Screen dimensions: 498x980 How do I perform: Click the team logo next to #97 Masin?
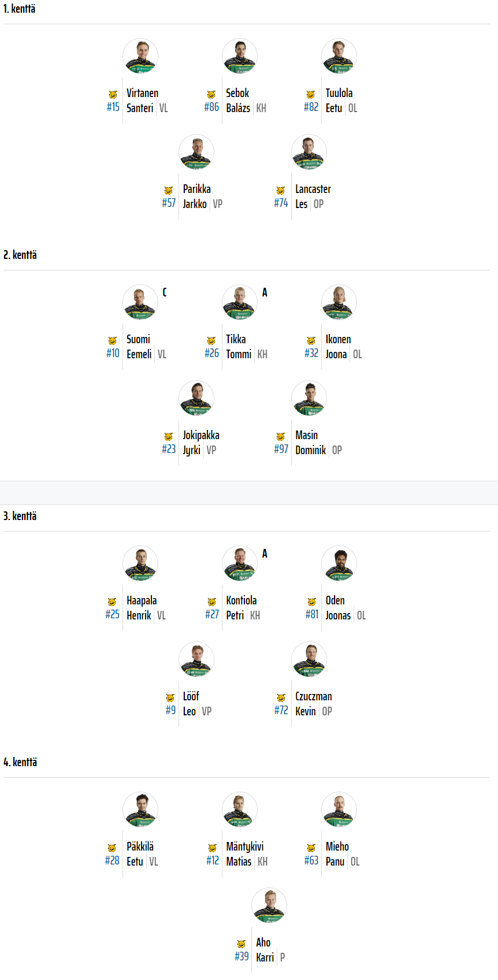point(281,436)
